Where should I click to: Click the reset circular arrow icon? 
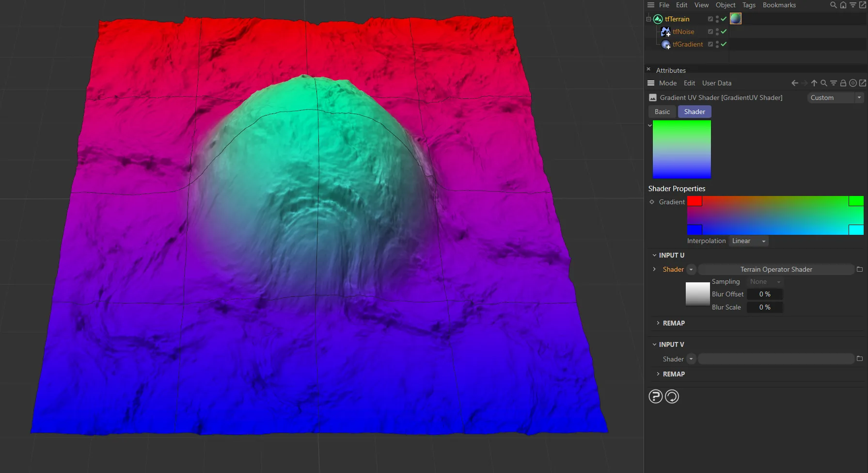pyautogui.click(x=672, y=396)
